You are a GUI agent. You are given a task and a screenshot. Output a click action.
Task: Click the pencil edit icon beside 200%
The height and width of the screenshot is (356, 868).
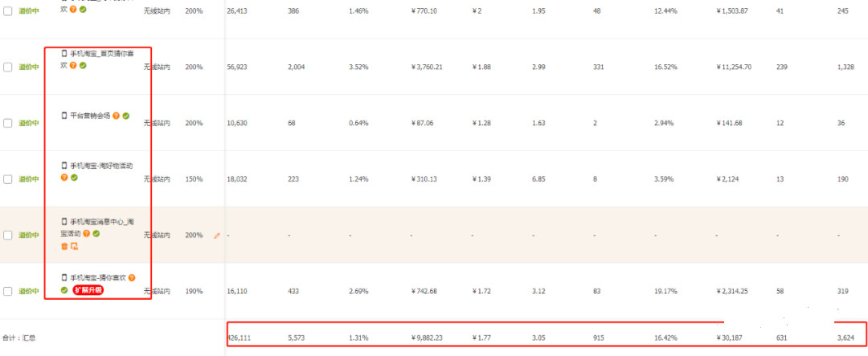[216, 235]
